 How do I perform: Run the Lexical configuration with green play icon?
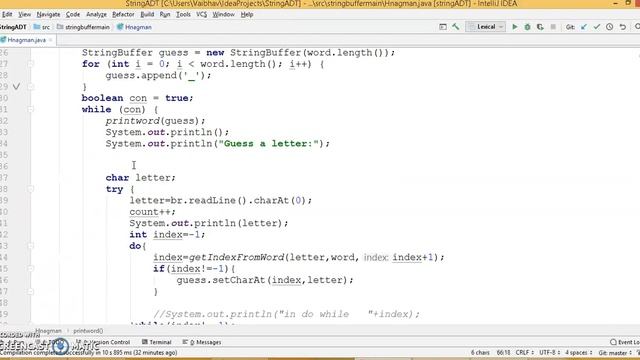(x=515, y=27)
